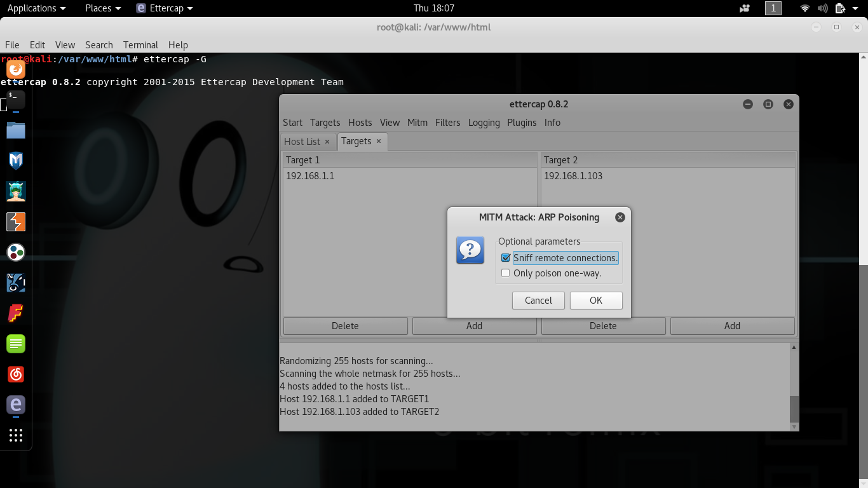Open the Mitm menu in ettercap
The image size is (868, 488).
pyautogui.click(x=417, y=123)
